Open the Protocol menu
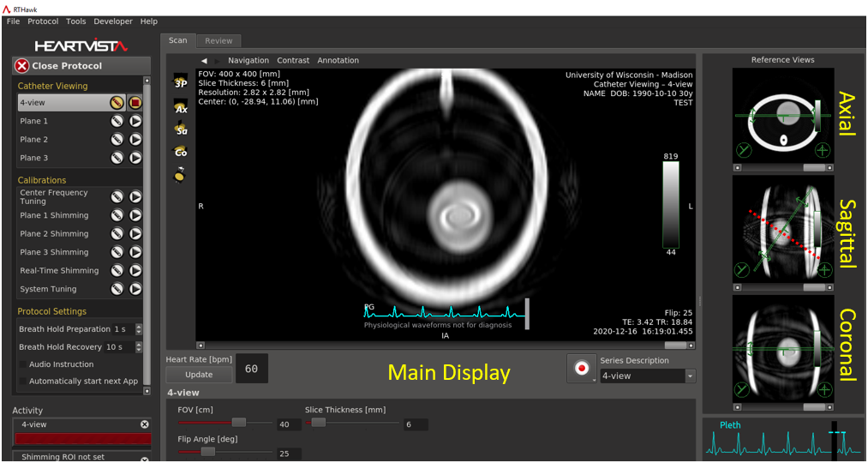 (43, 21)
